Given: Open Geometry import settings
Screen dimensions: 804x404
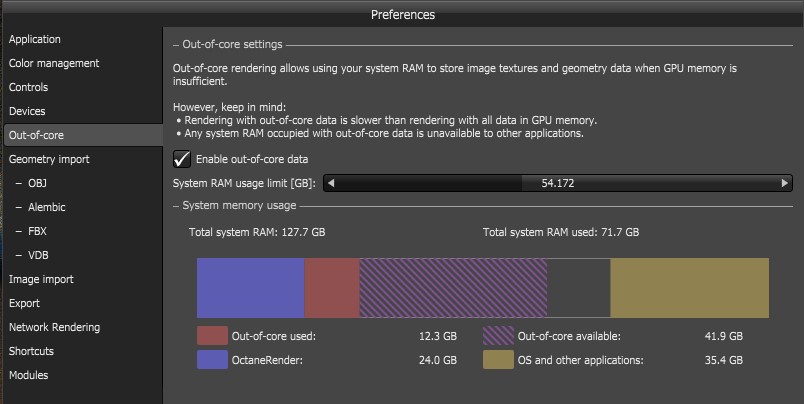Looking at the screenshot, I should coord(49,159).
